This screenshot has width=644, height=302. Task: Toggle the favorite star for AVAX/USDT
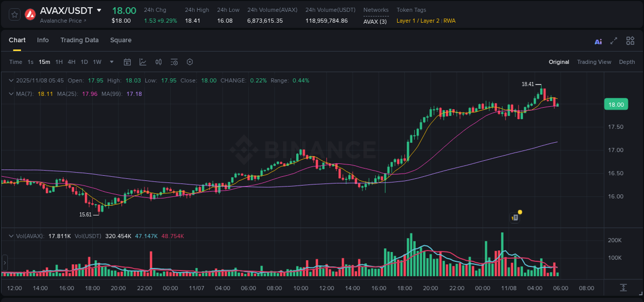(14, 14)
